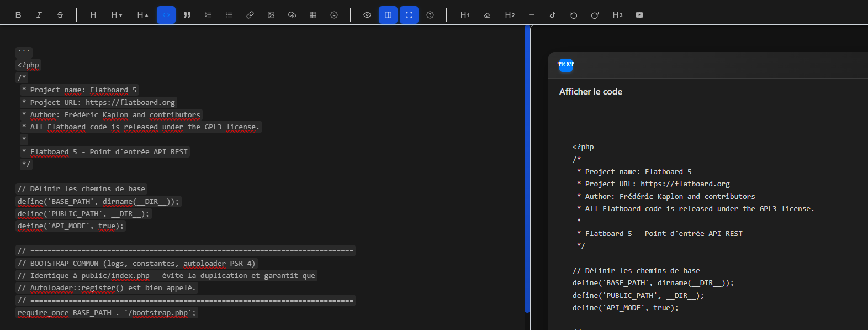The image size is (868, 330).
Task: Insert a blockquote
Action: pyautogui.click(x=187, y=15)
